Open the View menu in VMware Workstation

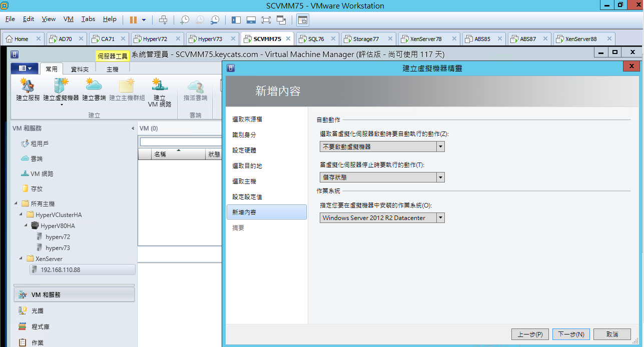pyautogui.click(x=49, y=19)
